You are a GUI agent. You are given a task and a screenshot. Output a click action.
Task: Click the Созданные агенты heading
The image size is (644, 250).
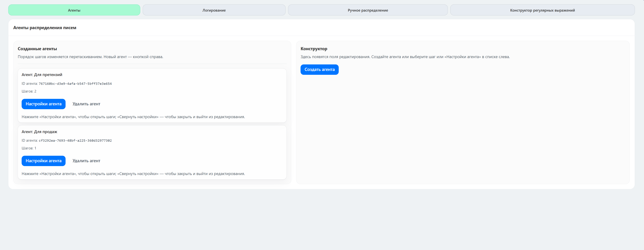[37, 49]
